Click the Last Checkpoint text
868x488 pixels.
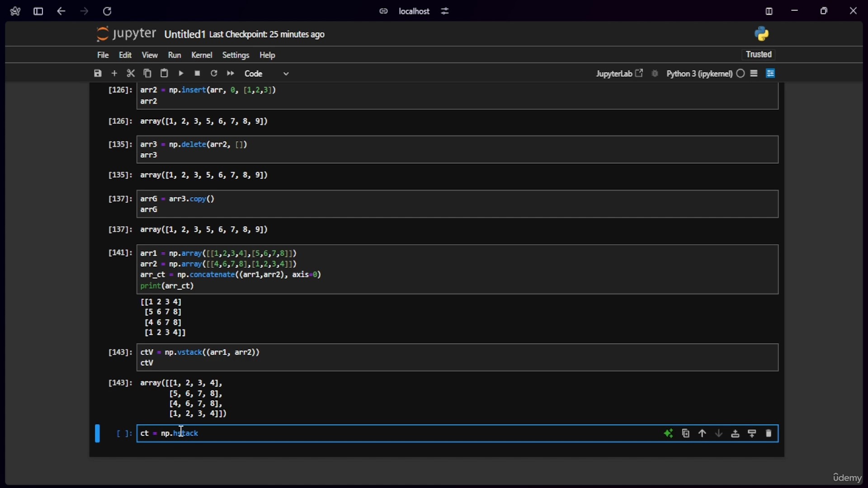tap(267, 35)
